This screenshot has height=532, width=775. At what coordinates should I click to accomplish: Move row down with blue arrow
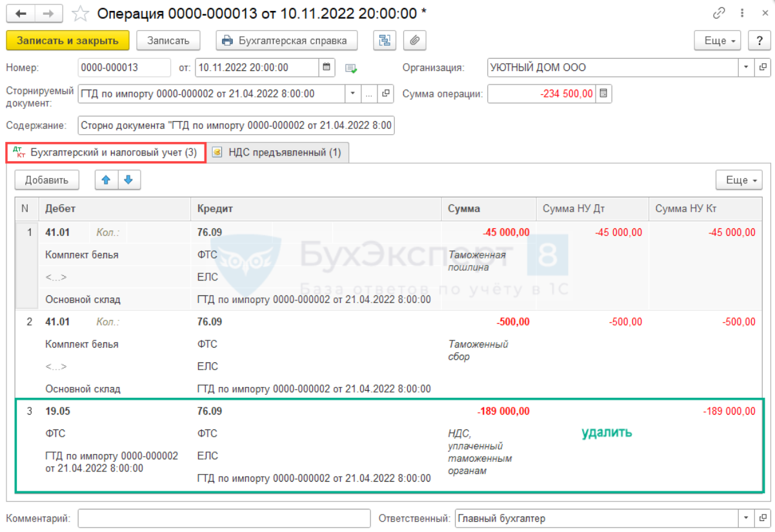pos(128,180)
